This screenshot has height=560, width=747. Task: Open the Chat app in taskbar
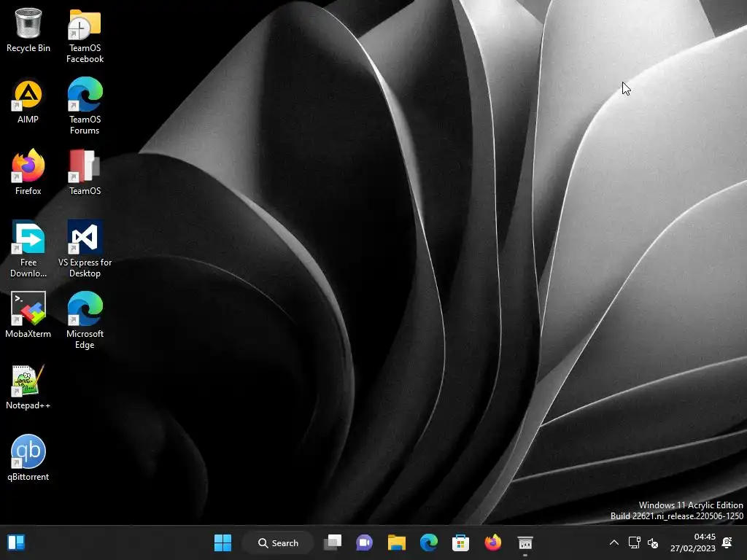click(x=365, y=542)
